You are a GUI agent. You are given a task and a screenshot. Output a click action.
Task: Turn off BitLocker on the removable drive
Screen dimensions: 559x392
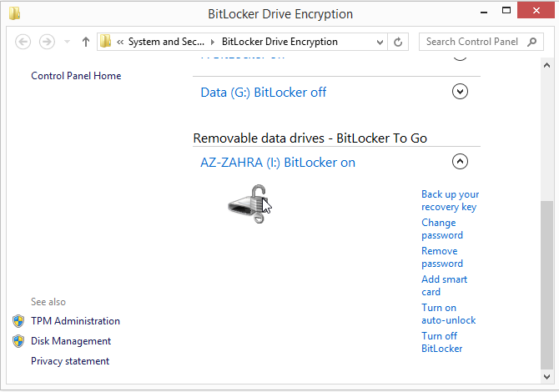point(441,342)
